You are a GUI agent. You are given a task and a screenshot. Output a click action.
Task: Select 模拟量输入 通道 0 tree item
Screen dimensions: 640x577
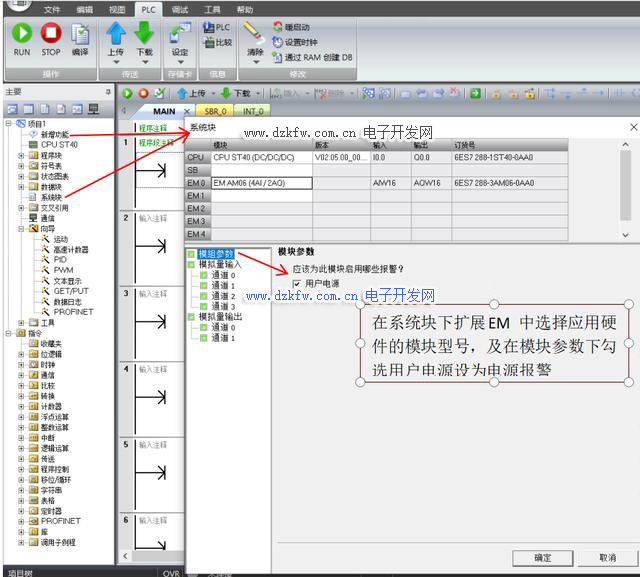tap(223, 275)
